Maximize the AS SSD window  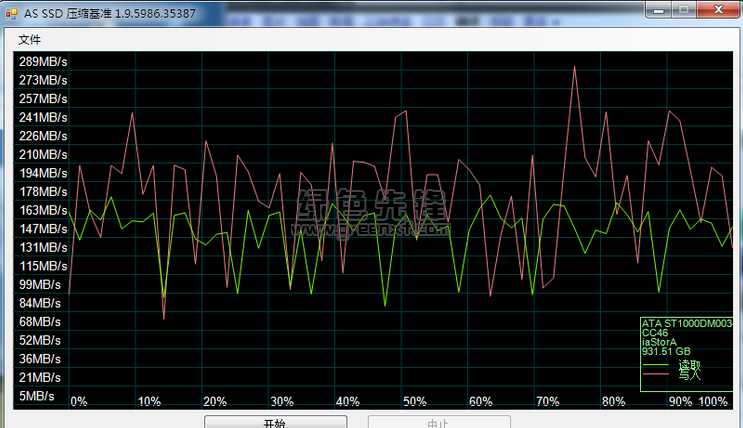[x=683, y=9]
